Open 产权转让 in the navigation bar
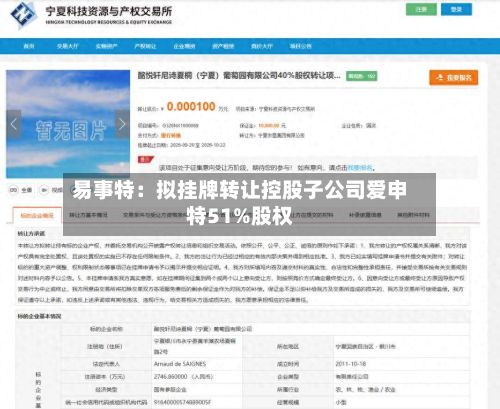The height and width of the screenshot is (409, 500). [145, 46]
